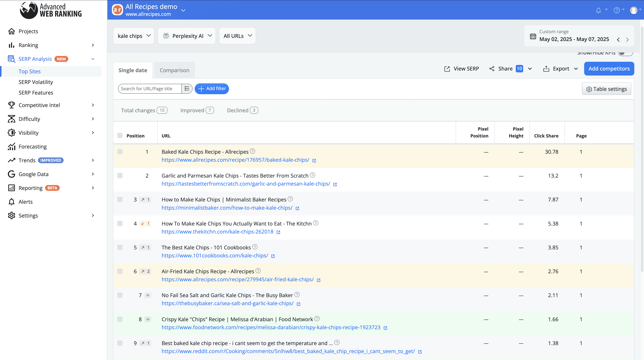Click the calendar icon in date range

533,36
